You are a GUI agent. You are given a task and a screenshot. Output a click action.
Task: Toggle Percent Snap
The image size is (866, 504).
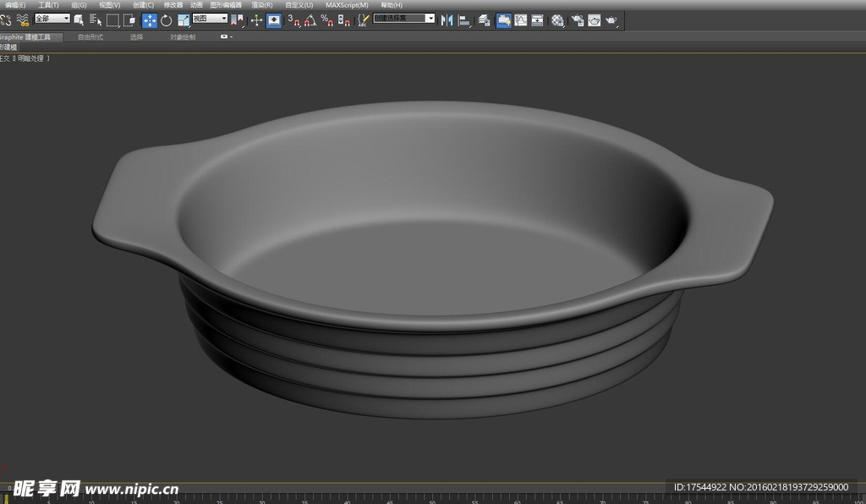[x=326, y=20]
